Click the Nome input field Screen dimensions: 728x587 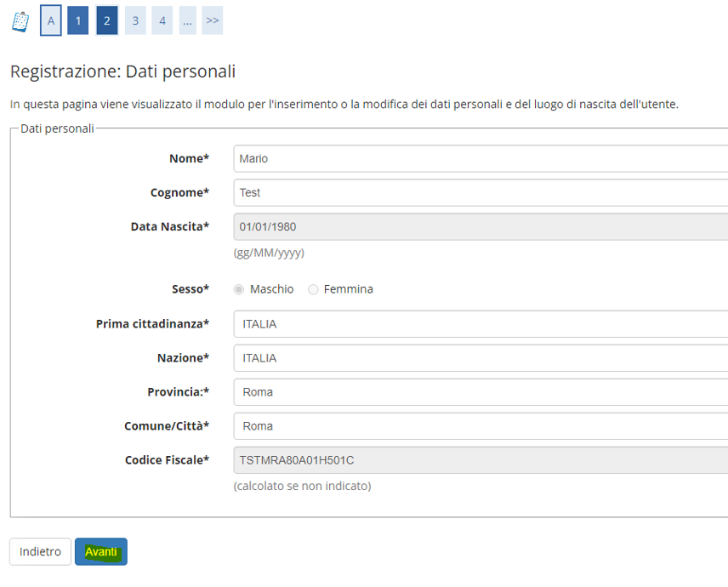click(481, 158)
